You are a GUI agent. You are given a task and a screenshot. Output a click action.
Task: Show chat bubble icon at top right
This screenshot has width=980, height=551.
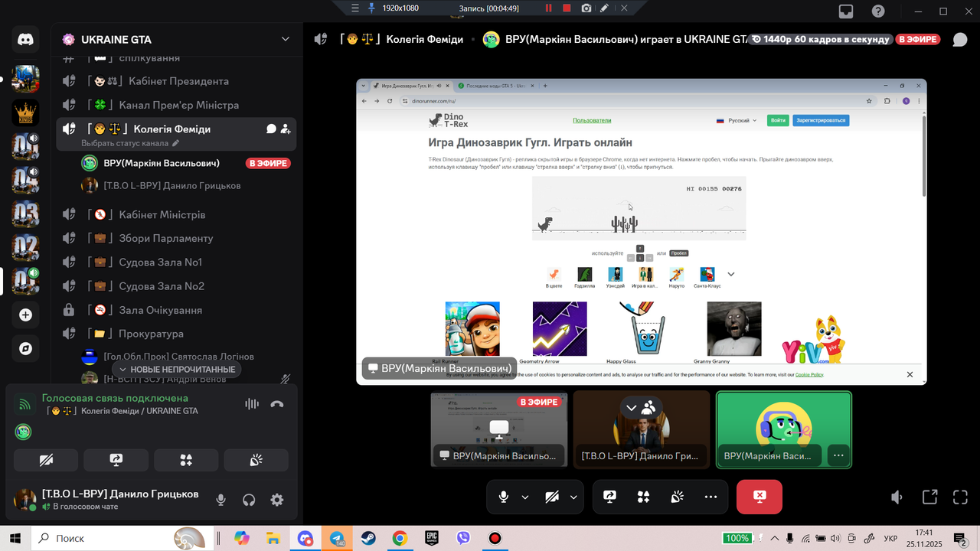[960, 40]
